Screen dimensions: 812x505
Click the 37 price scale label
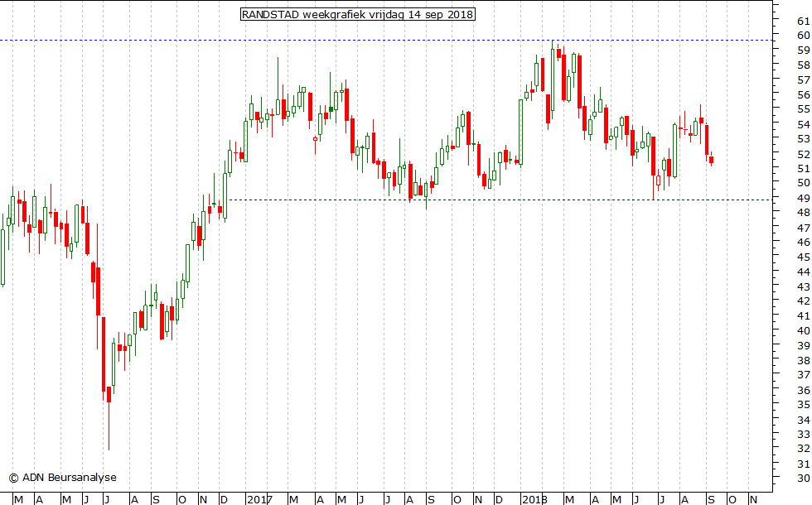click(x=803, y=375)
